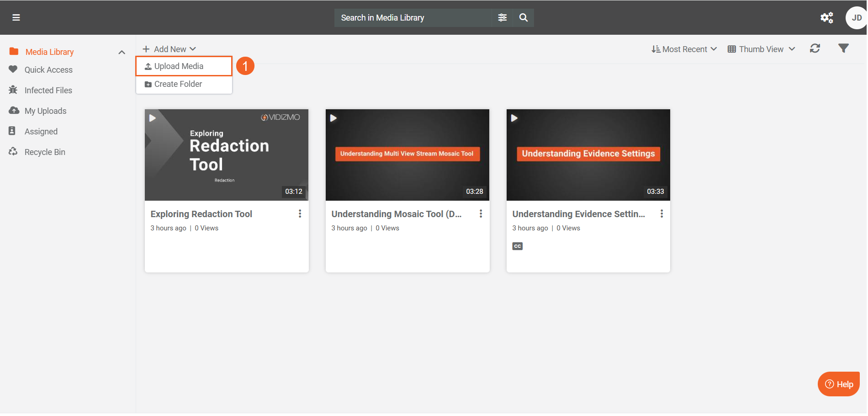Refresh the media library list
The image size is (868, 416).
(x=815, y=48)
